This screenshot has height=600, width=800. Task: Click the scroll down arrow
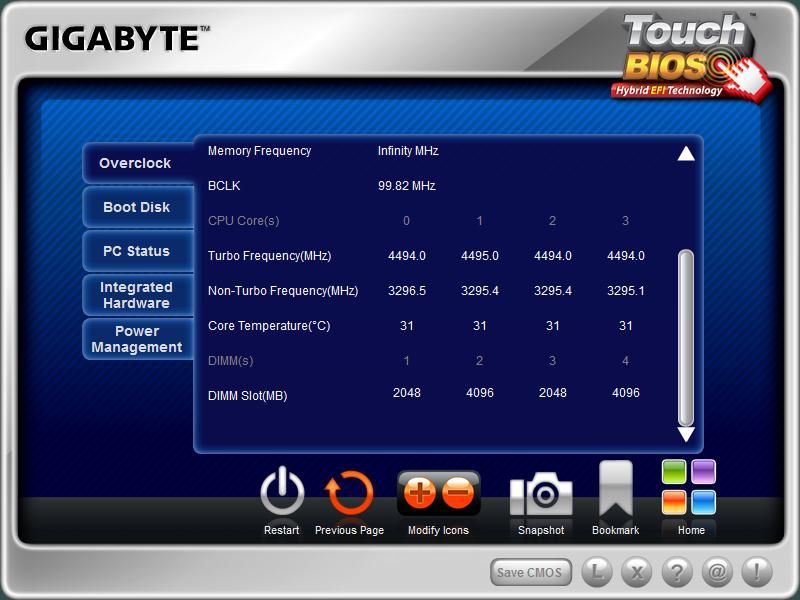pos(686,434)
